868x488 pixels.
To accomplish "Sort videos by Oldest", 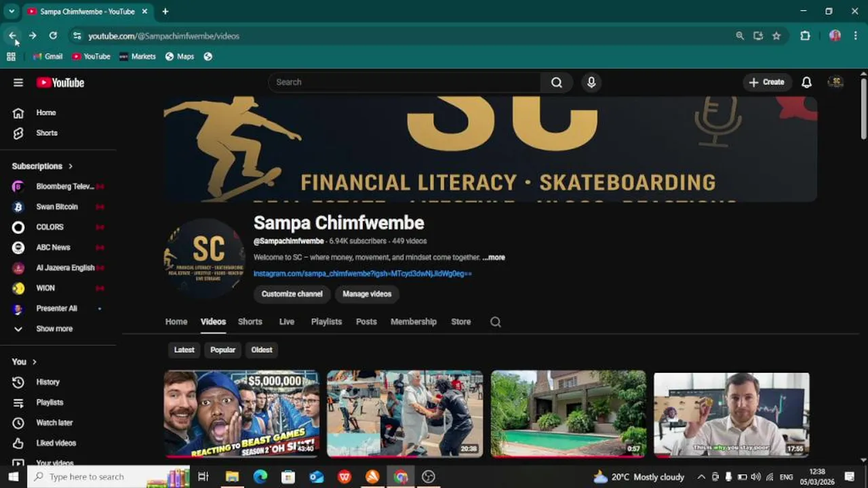I will 262,350.
